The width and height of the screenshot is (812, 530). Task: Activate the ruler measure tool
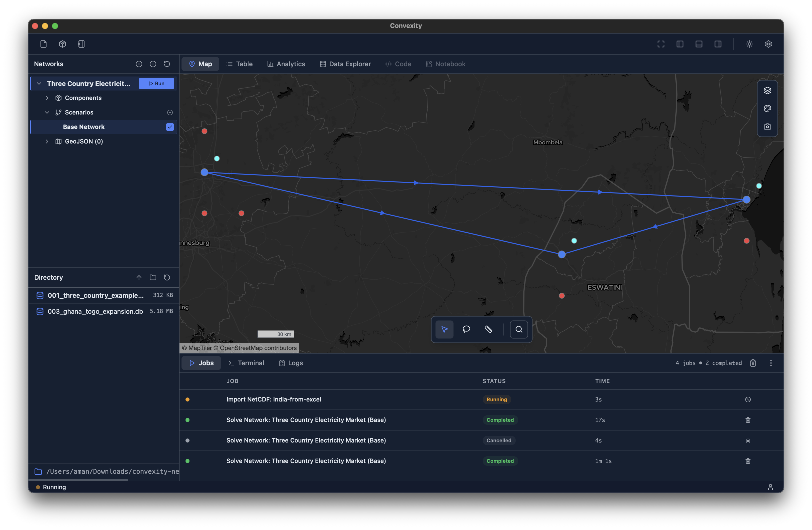488,329
